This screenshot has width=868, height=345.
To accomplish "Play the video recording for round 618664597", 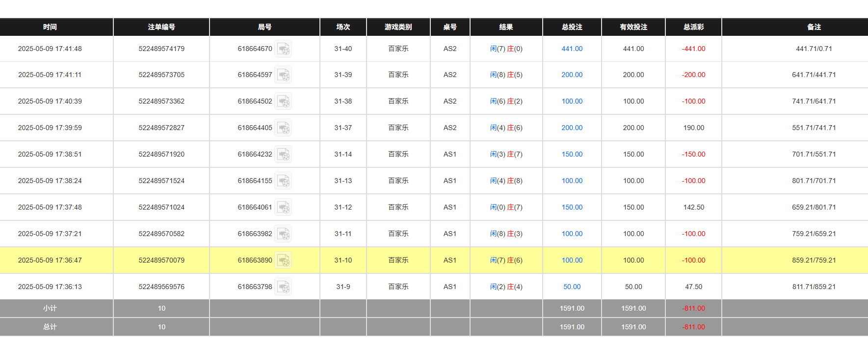I will tap(284, 75).
